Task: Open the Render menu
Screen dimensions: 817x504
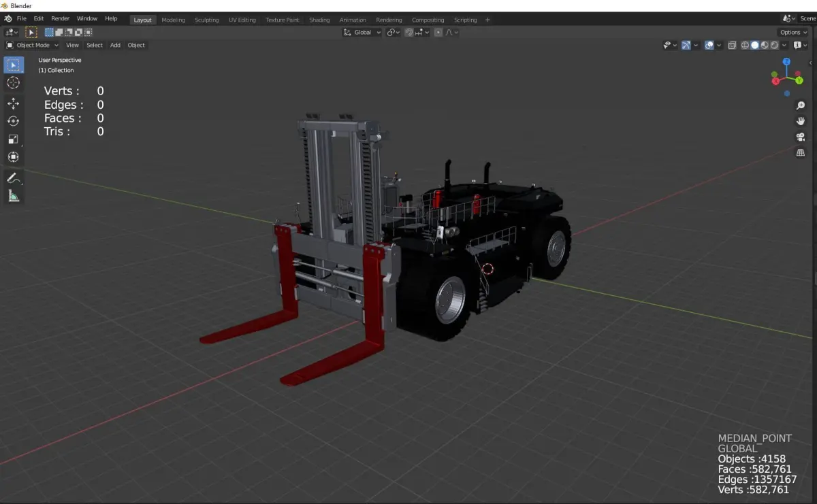Action: [60, 18]
